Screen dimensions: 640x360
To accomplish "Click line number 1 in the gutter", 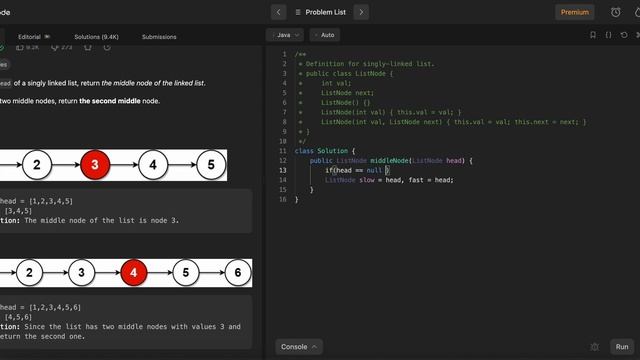I will 284,54.
